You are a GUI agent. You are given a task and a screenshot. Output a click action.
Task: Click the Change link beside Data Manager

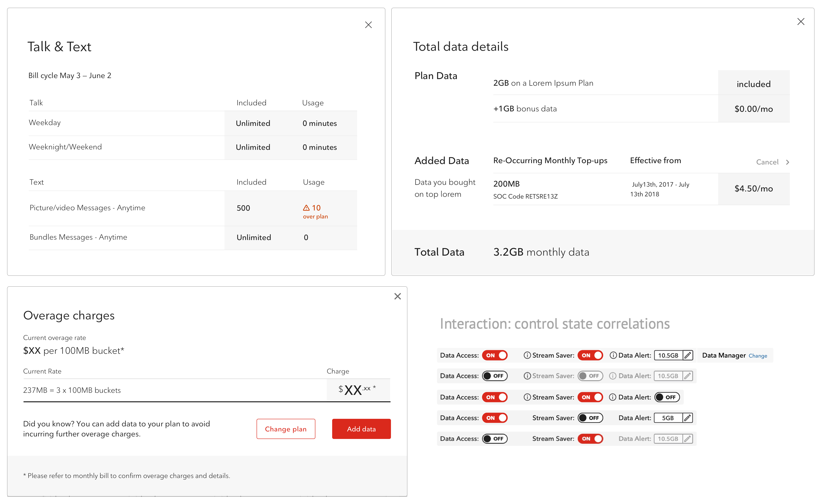pos(758,356)
